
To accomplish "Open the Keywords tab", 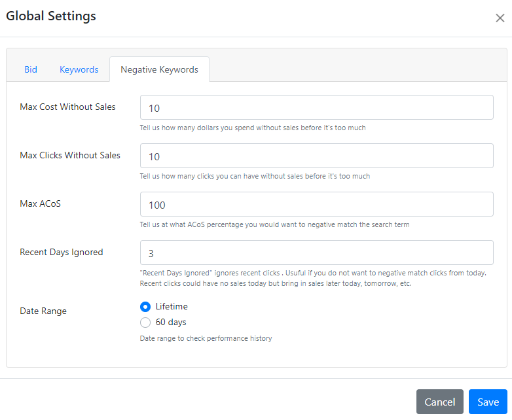I will pos(79,69).
